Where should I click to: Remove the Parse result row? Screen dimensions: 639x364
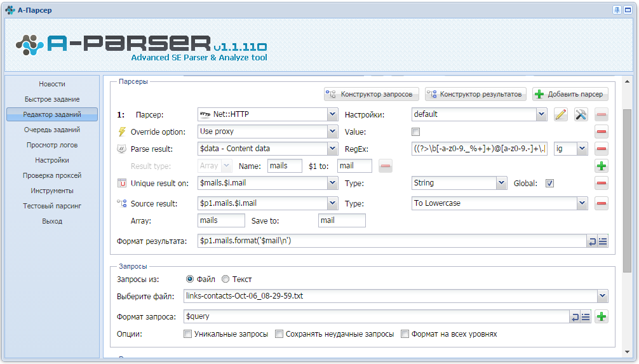[601, 149]
